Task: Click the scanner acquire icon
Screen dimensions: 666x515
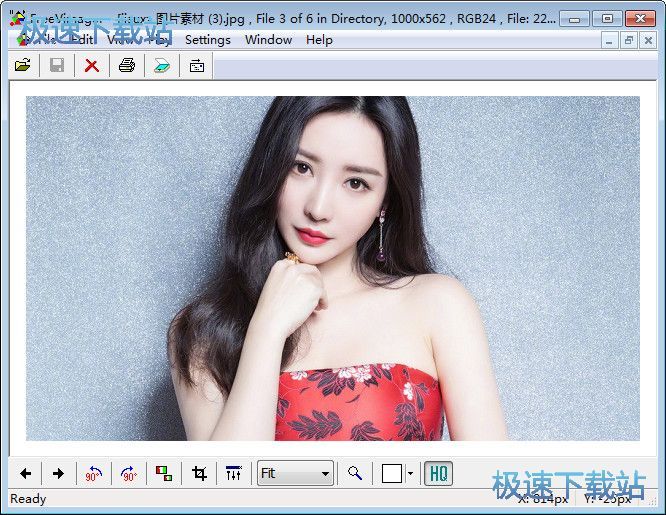Action: point(162,65)
